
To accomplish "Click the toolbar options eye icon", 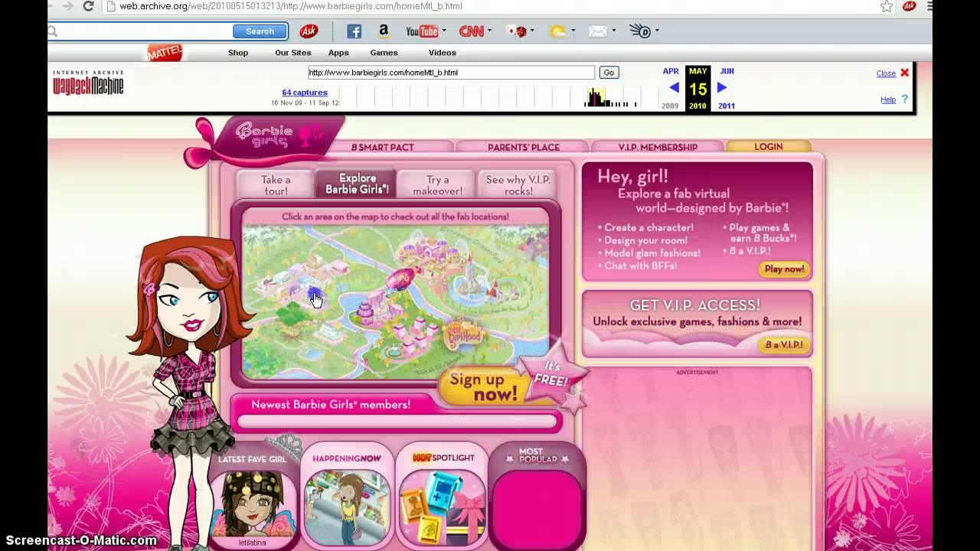I will [640, 31].
